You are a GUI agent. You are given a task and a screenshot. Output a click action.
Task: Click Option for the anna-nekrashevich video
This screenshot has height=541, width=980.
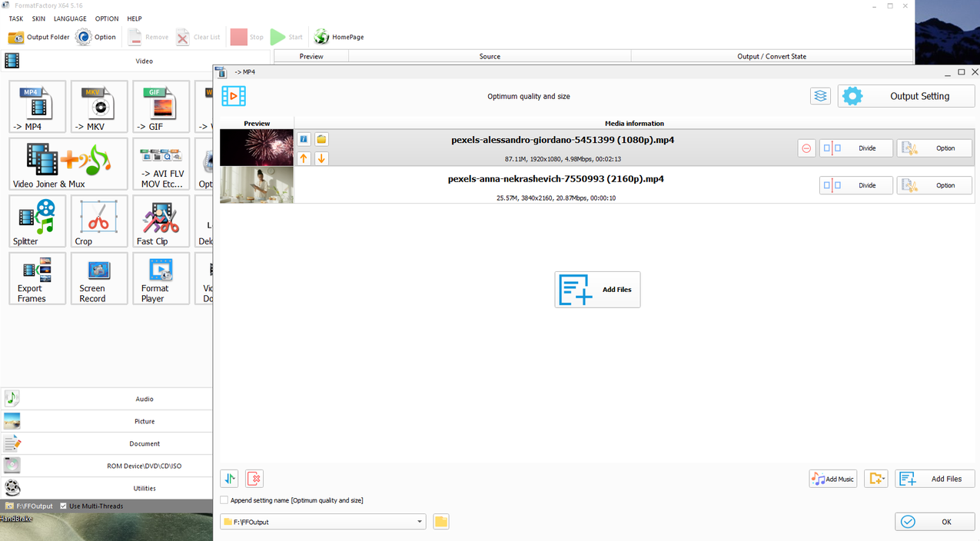pos(934,185)
